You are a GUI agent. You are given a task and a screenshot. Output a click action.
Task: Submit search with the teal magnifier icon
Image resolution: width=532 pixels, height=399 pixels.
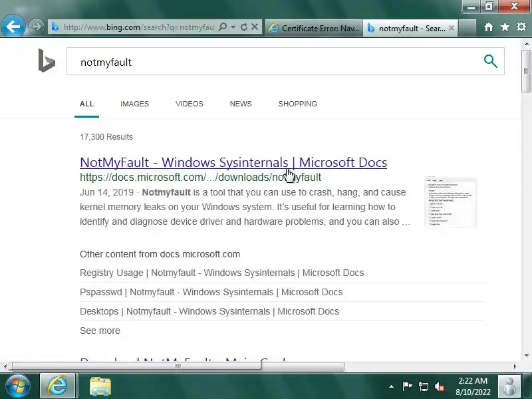490,61
